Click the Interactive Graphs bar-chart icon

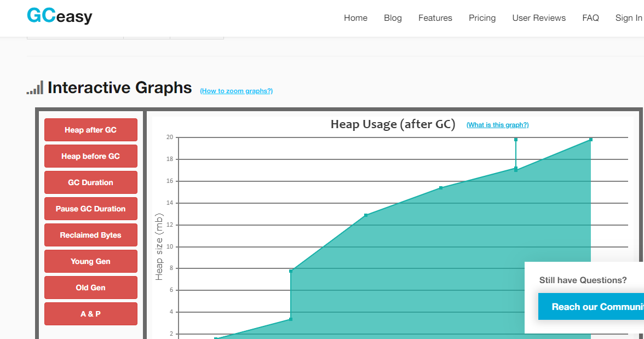(35, 88)
